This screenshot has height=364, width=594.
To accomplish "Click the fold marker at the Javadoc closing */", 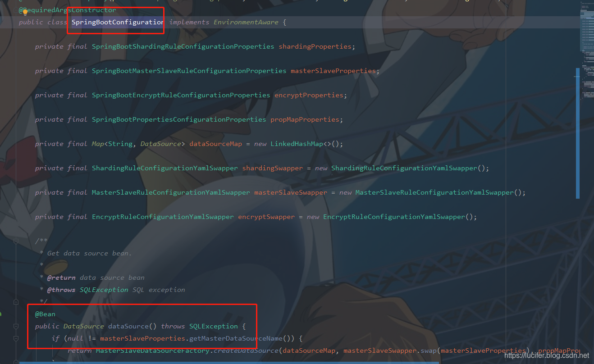I will pyautogui.click(x=16, y=302).
